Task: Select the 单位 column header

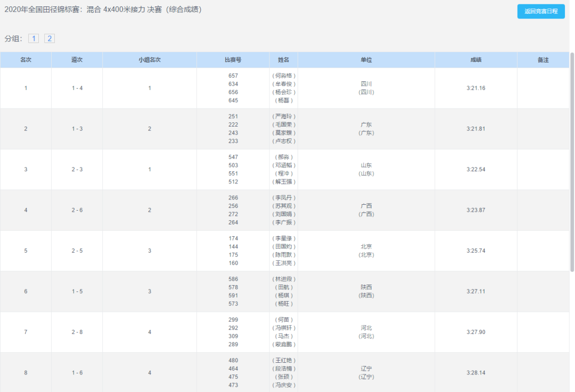Action: coord(366,60)
